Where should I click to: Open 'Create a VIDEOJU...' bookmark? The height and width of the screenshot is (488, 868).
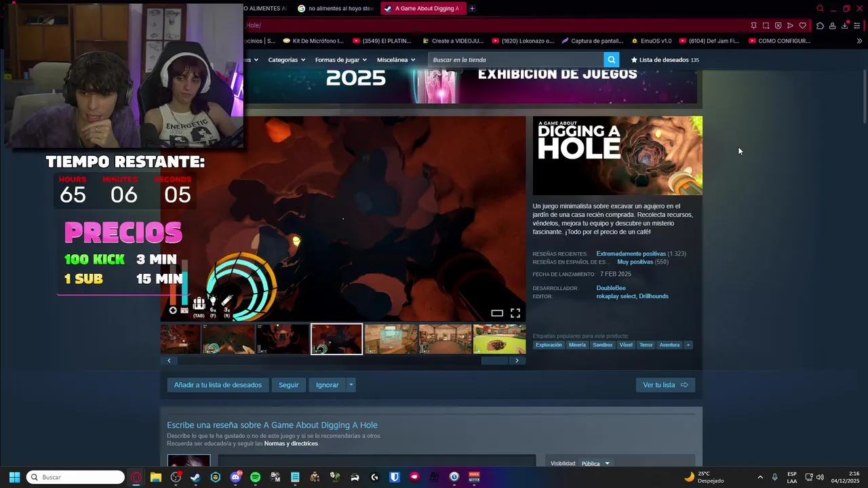point(452,41)
